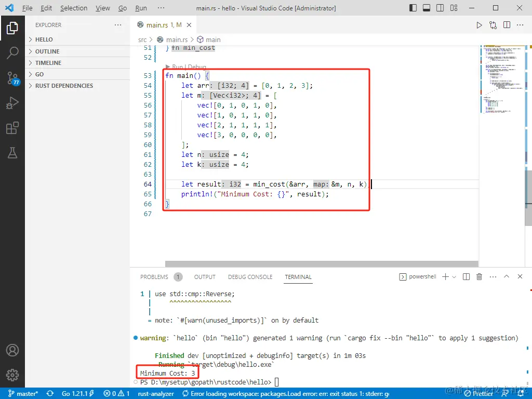
Task: Split the editor to the right
Action: pyautogui.click(x=507, y=25)
